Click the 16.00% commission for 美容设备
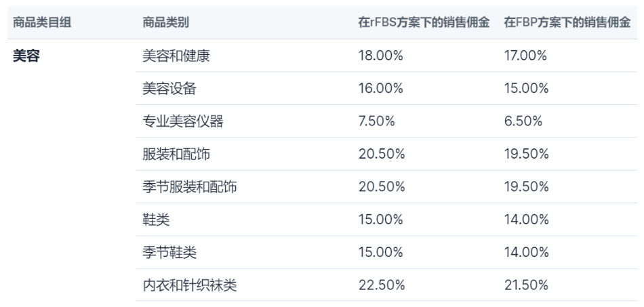Image resolution: width=644 pixels, height=307 pixels. tap(380, 89)
